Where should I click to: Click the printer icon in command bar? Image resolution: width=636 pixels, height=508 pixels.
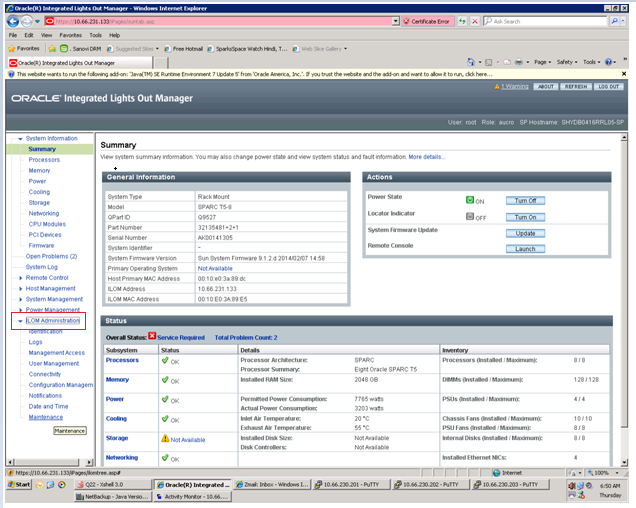click(x=519, y=62)
